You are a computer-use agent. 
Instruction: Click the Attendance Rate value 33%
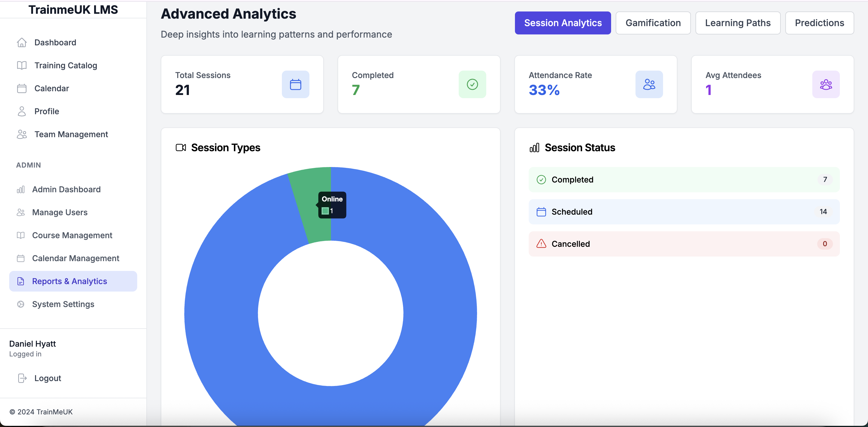pyautogui.click(x=544, y=90)
